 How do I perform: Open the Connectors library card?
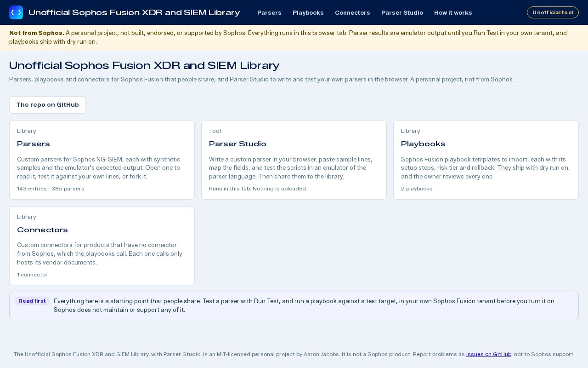point(102,246)
